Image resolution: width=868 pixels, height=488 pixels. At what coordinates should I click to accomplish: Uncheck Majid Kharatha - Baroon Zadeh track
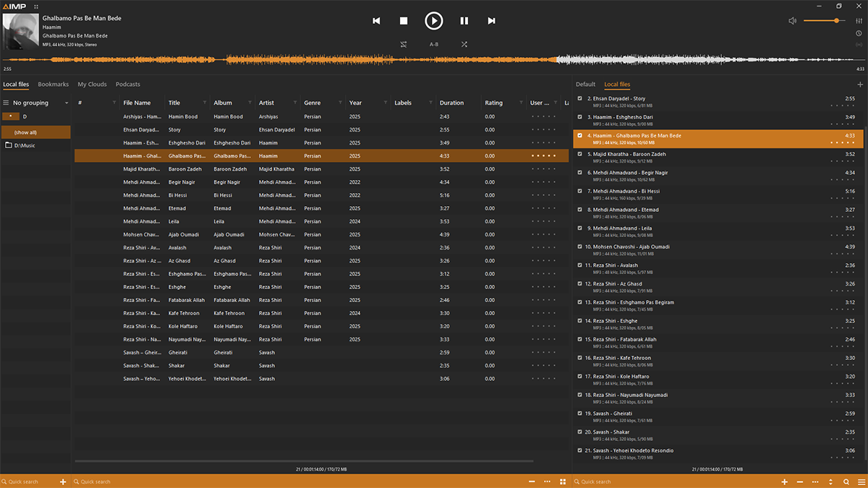(580, 153)
